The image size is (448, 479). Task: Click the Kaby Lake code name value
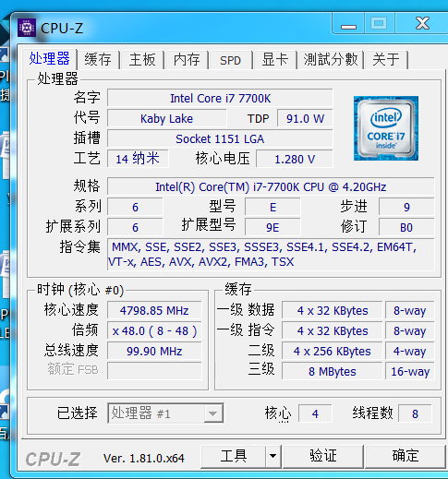click(166, 119)
